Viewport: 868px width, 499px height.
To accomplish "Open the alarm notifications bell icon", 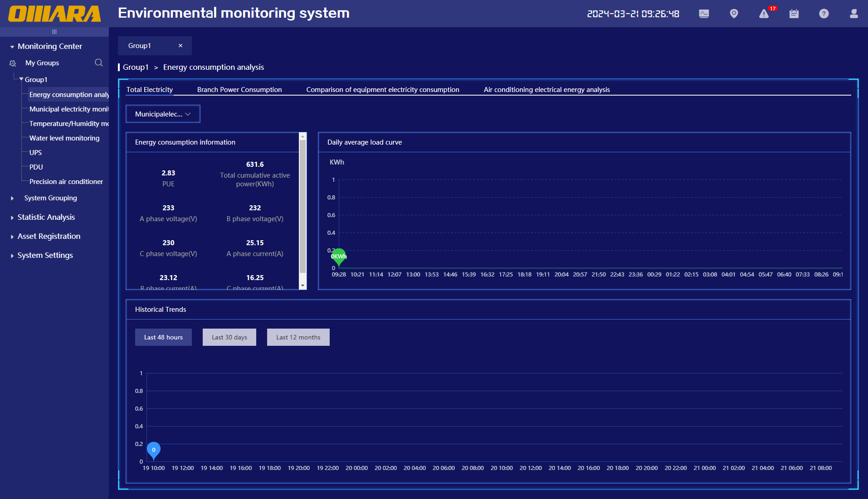I will click(x=764, y=14).
